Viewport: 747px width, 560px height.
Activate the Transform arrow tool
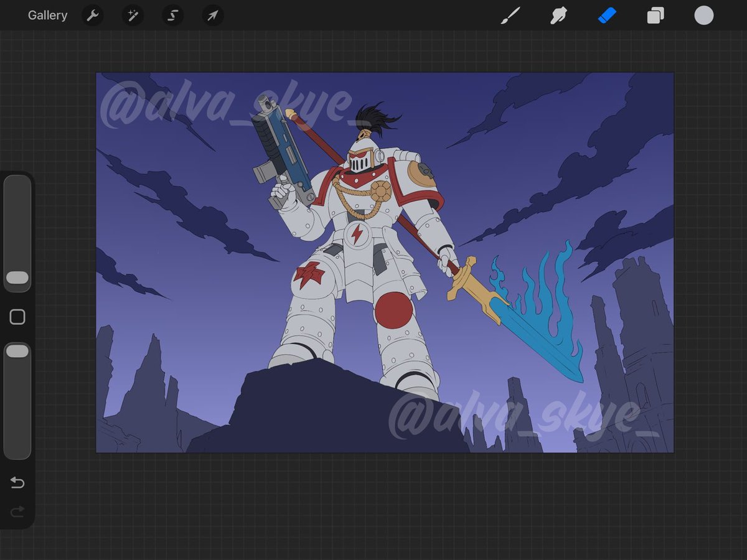coord(213,16)
